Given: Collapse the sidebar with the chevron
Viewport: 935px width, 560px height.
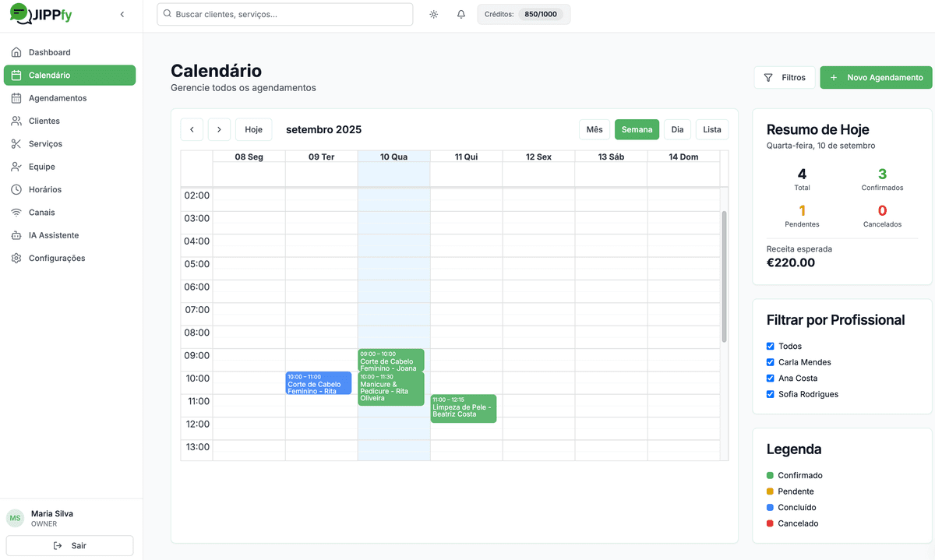Looking at the screenshot, I should click(122, 13).
